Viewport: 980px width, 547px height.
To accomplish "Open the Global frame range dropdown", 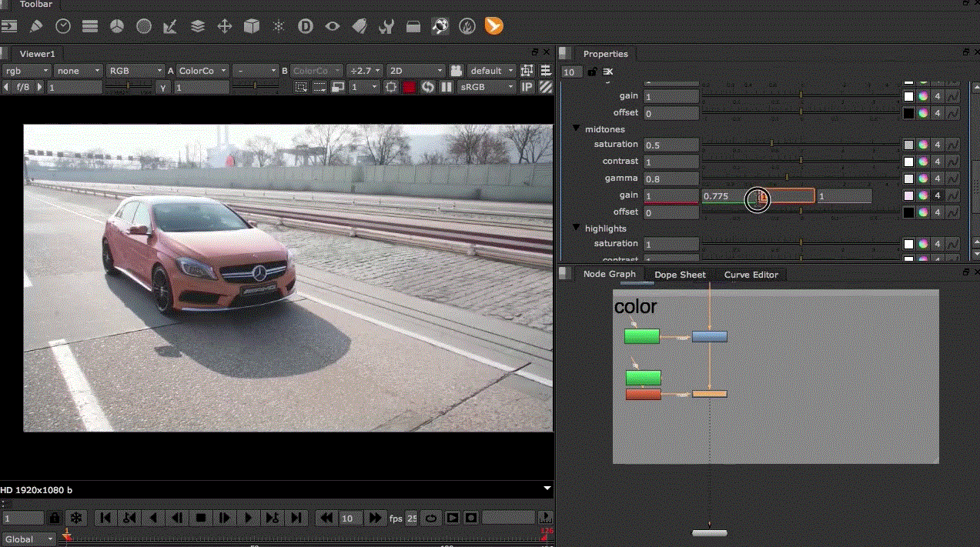I will [x=29, y=539].
